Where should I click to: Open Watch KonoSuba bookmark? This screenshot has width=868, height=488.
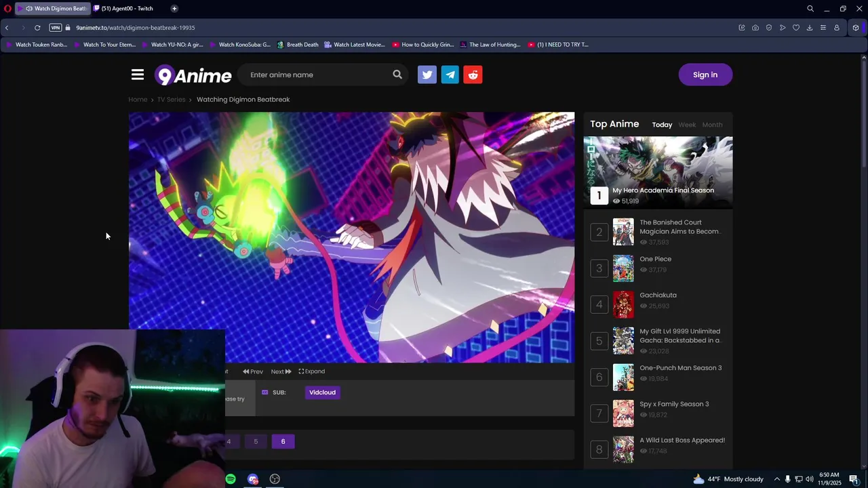click(240, 45)
